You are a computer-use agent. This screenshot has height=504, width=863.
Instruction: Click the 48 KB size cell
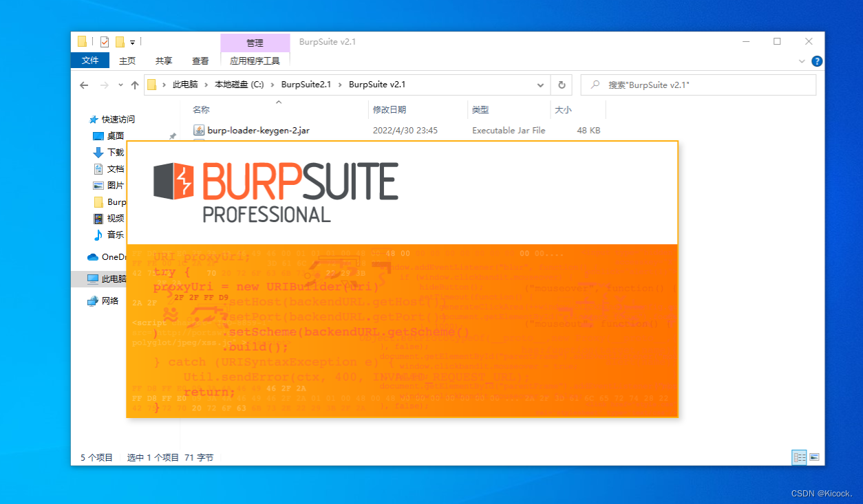(588, 130)
